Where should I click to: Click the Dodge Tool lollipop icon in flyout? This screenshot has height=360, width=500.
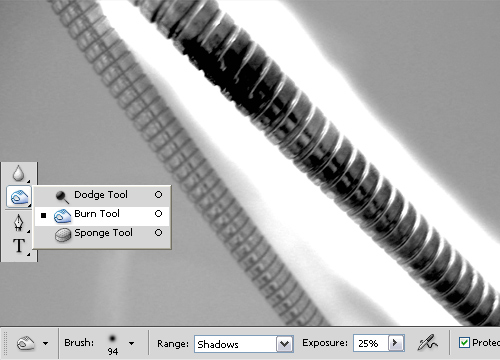pyautogui.click(x=62, y=197)
